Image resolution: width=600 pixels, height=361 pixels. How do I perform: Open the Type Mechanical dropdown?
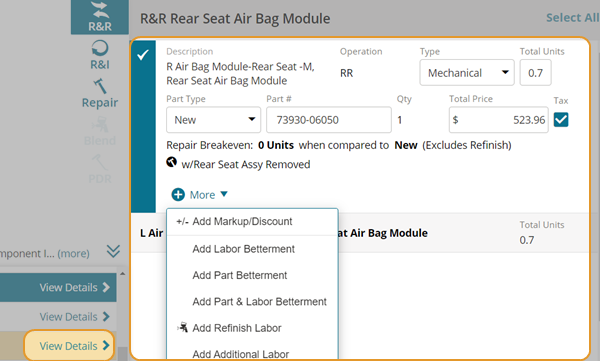point(467,73)
